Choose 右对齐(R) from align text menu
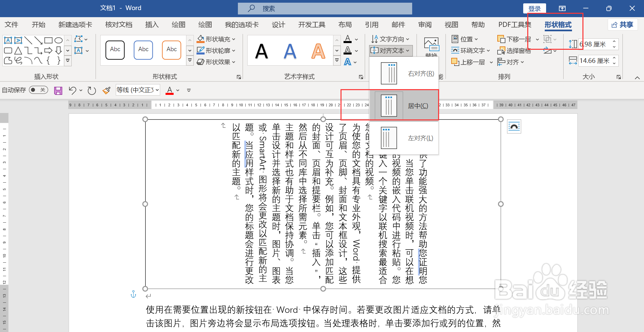Image resolution: width=644 pixels, height=332 pixels. pos(404,73)
